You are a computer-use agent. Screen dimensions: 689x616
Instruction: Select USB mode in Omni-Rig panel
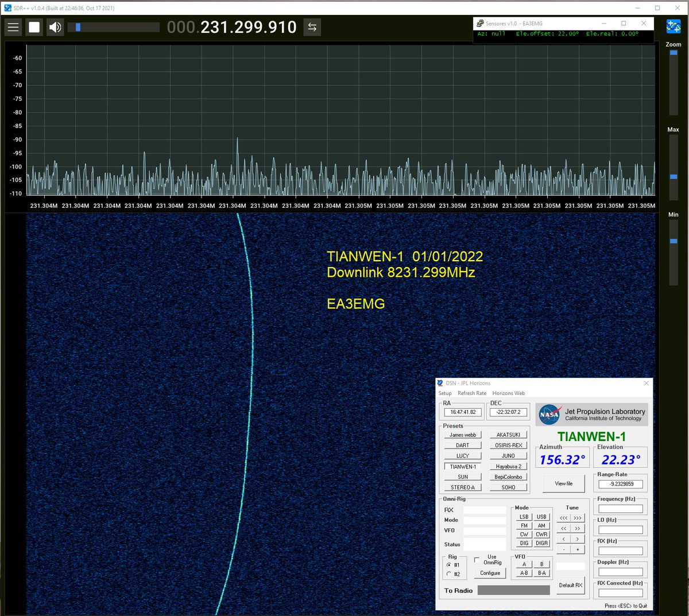pyautogui.click(x=541, y=516)
